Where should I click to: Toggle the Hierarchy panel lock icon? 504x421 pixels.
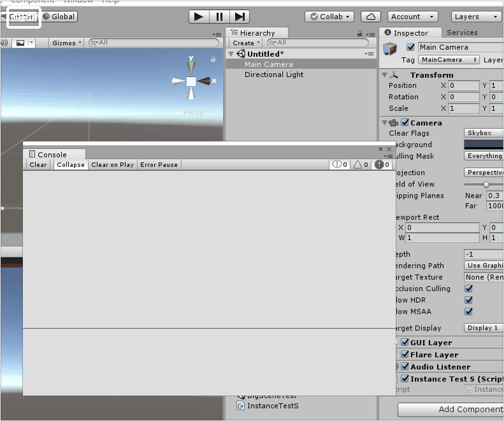[359, 33]
